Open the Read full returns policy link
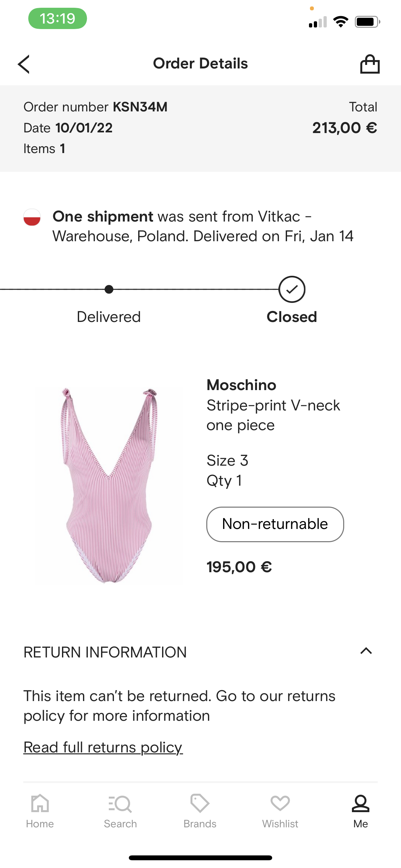 [103, 747]
